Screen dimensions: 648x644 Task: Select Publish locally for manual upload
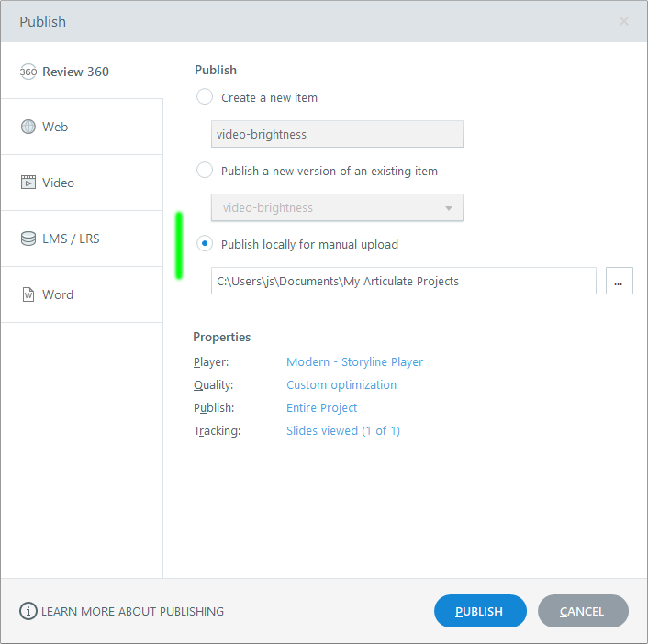[205, 244]
